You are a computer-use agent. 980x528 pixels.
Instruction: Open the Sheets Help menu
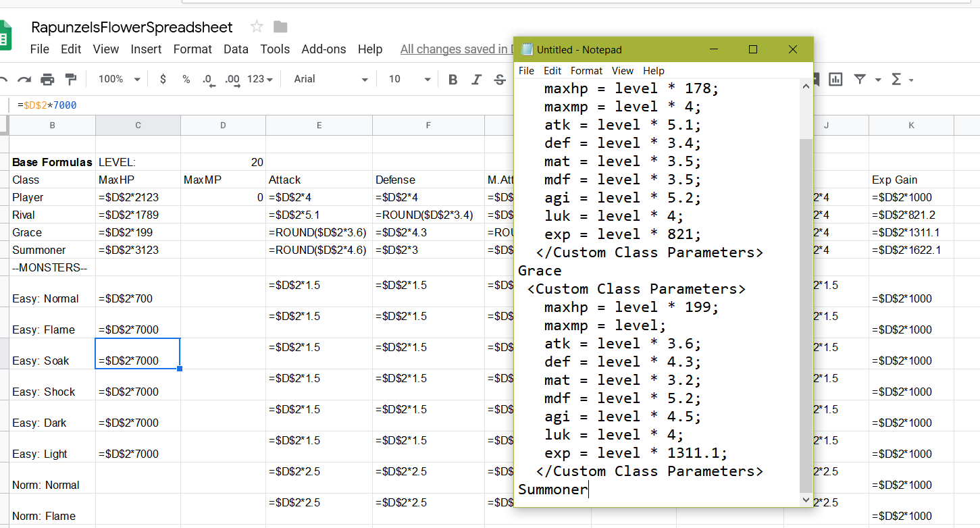tap(370, 49)
